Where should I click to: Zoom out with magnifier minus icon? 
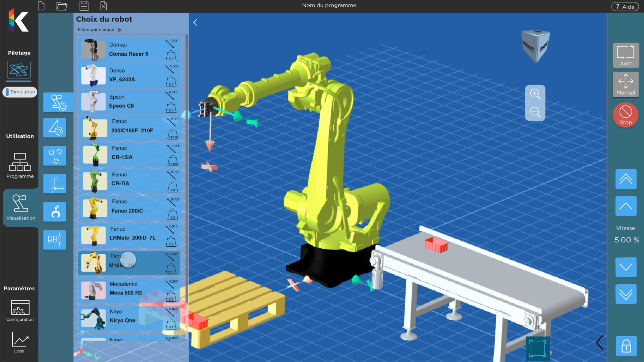(535, 112)
